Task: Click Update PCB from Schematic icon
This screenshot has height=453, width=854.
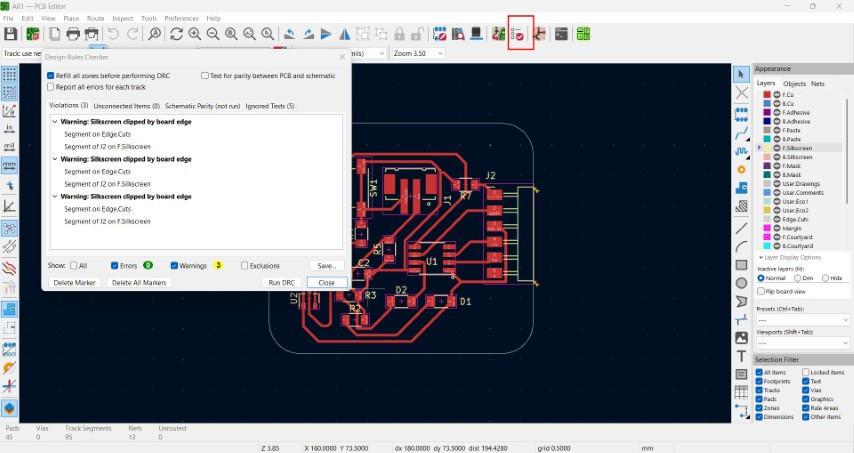Action: tap(498, 34)
